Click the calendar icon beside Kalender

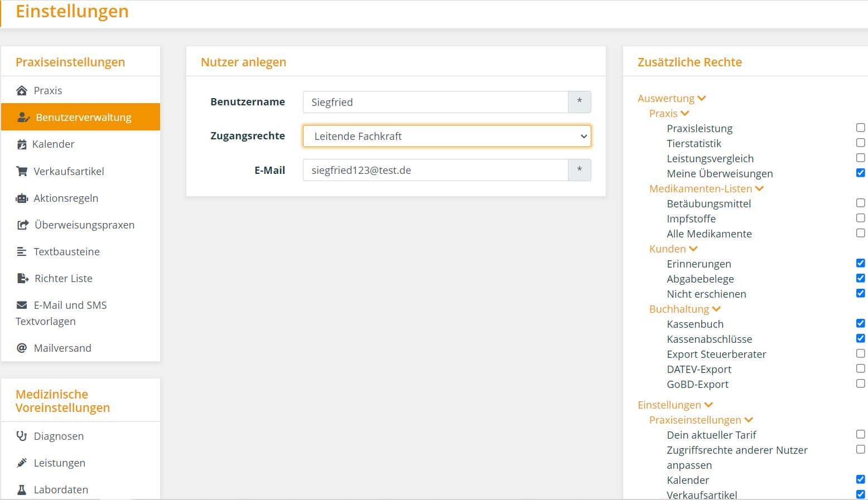[x=22, y=144]
